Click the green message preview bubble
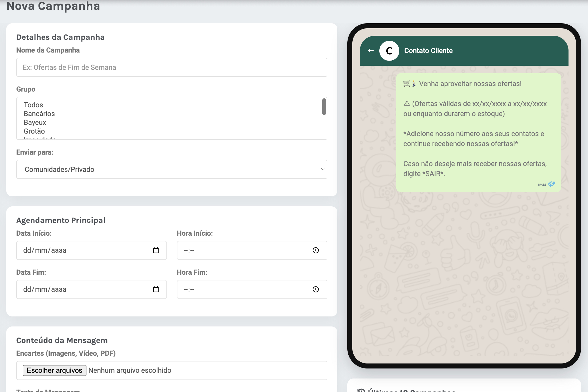 click(479, 133)
